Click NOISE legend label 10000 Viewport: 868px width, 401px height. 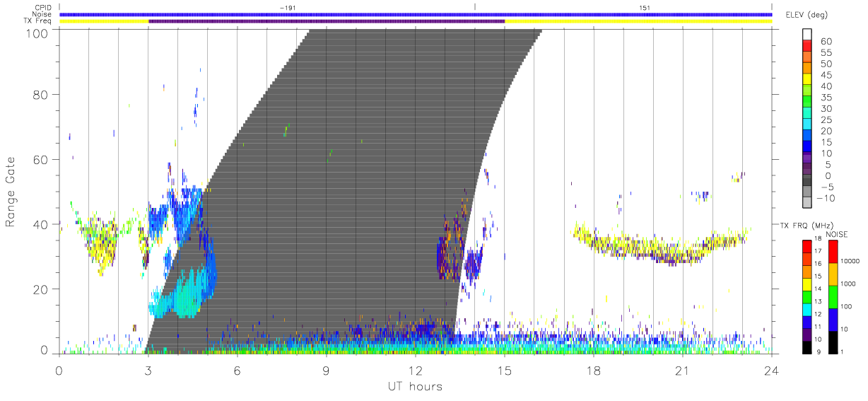pos(852,262)
